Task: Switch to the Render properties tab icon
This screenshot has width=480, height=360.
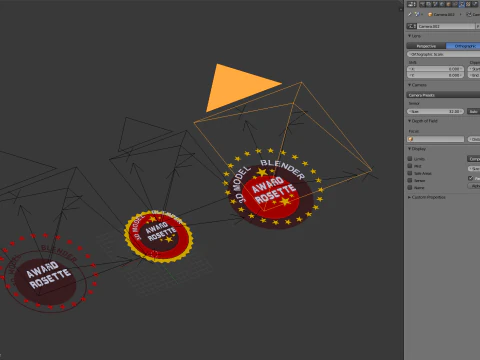Action: [422, 4]
